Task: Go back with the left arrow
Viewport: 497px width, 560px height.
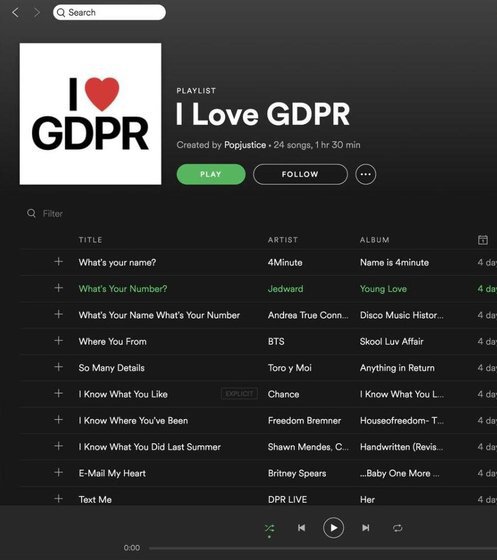Action: [x=15, y=12]
